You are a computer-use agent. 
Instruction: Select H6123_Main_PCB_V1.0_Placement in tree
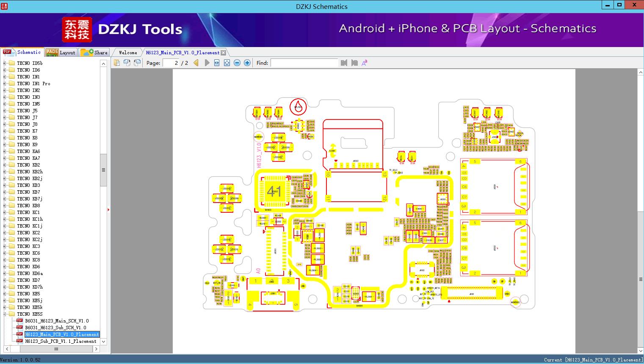(x=62, y=334)
